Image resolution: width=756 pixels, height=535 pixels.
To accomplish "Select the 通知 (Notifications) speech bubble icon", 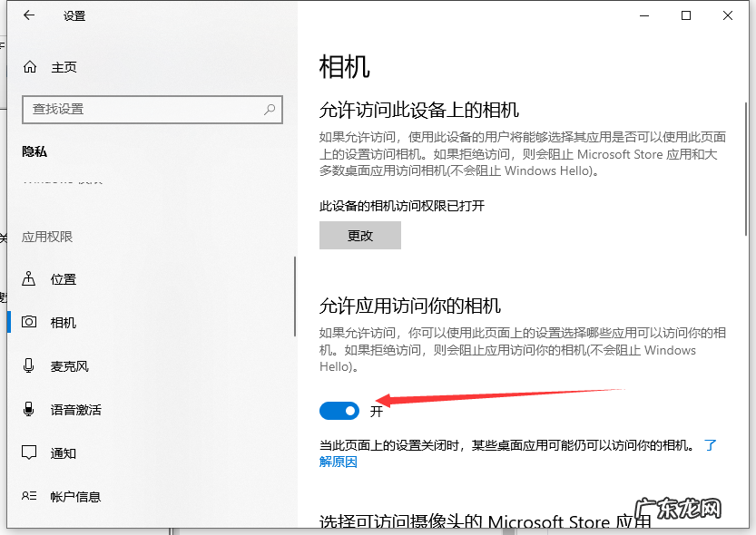I will [31, 452].
